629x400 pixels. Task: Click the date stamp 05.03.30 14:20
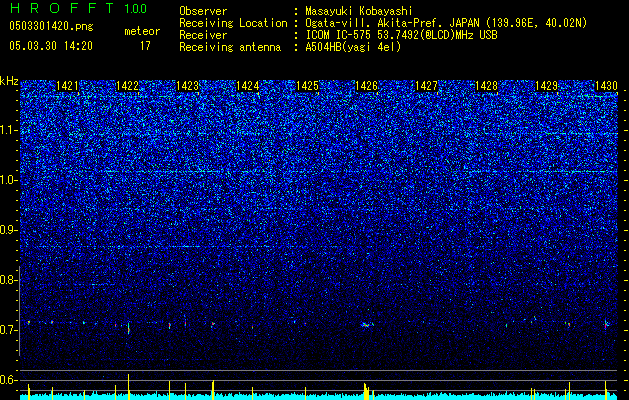[x=51, y=46]
